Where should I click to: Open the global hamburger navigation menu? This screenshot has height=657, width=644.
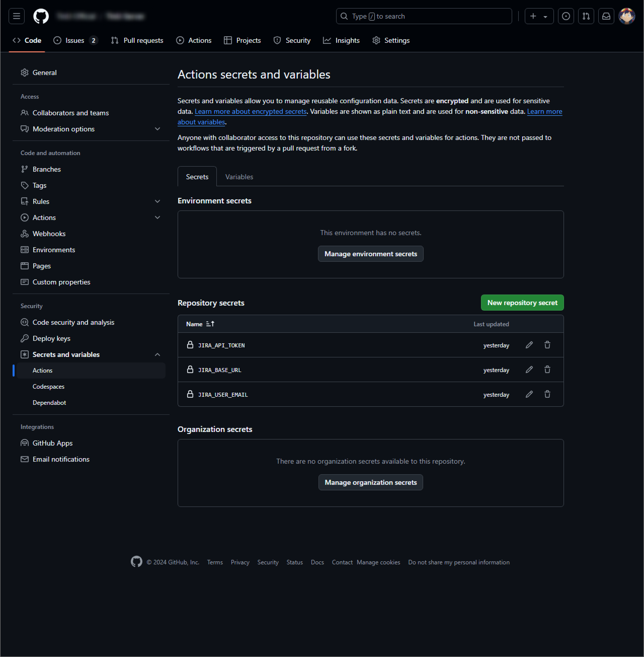click(17, 16)
